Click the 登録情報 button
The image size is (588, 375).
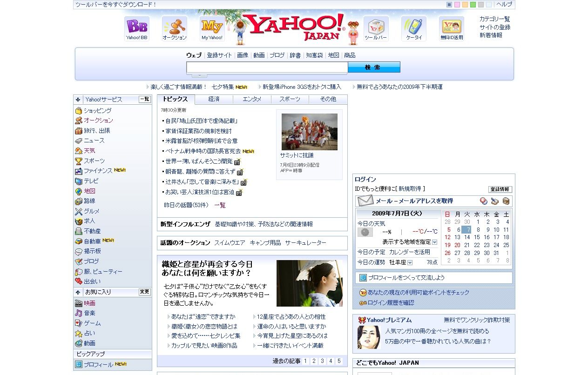coord(500,189)
